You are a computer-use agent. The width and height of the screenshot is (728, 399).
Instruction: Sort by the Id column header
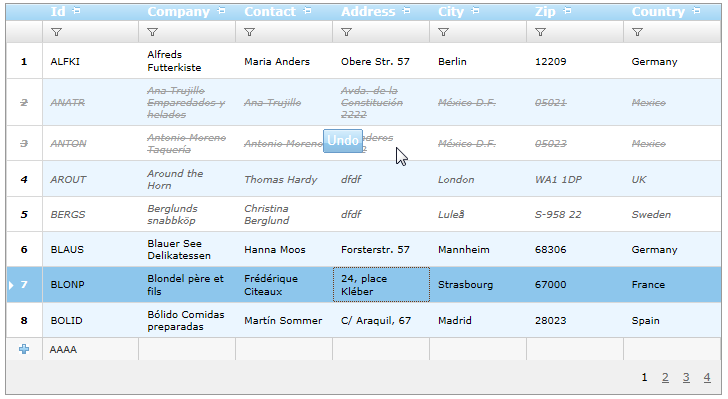(58, 12)
